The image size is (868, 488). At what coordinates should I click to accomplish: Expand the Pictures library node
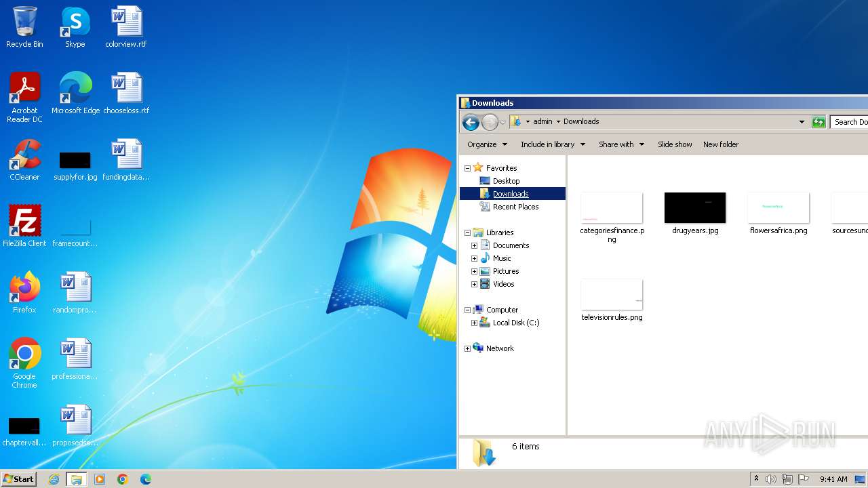(x=474, y=271)
